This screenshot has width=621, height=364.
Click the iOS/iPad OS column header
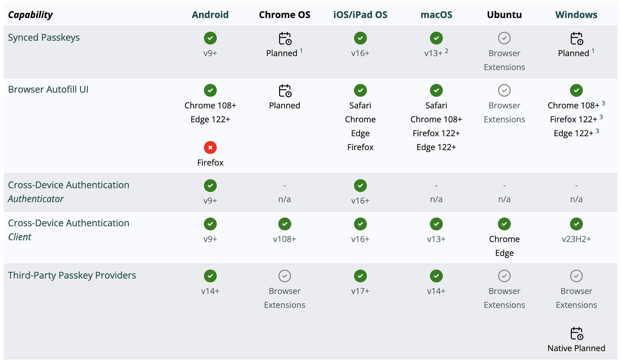[x=360, y=15]
